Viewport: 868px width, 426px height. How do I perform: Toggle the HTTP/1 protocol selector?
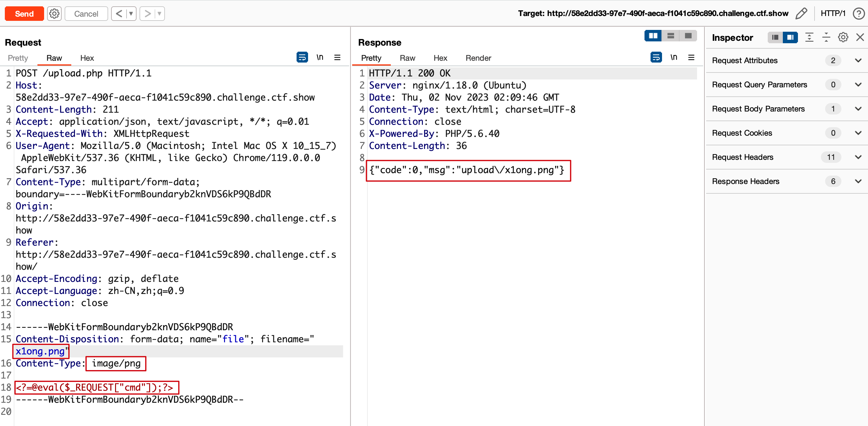point(833,14)
